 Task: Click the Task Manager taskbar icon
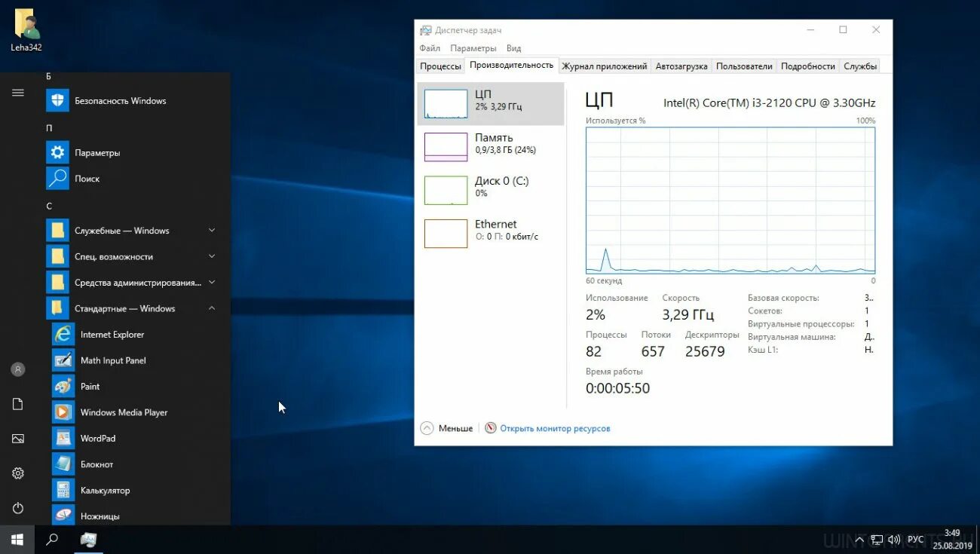point(88,540)
